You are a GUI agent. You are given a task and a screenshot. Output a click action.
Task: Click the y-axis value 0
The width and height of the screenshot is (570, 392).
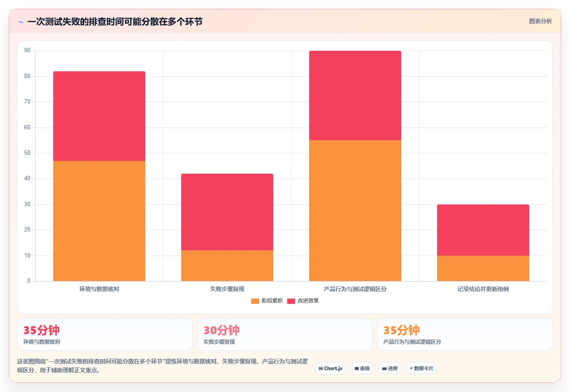[29, 281]
